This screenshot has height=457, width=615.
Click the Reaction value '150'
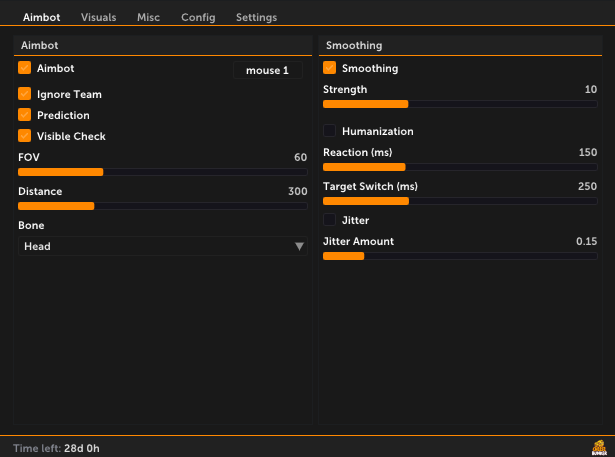point(588,152)
